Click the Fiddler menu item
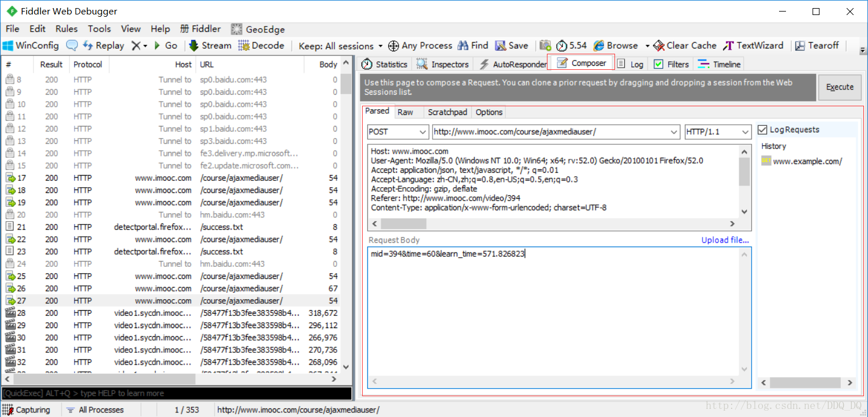 click(x=200, y=29)
